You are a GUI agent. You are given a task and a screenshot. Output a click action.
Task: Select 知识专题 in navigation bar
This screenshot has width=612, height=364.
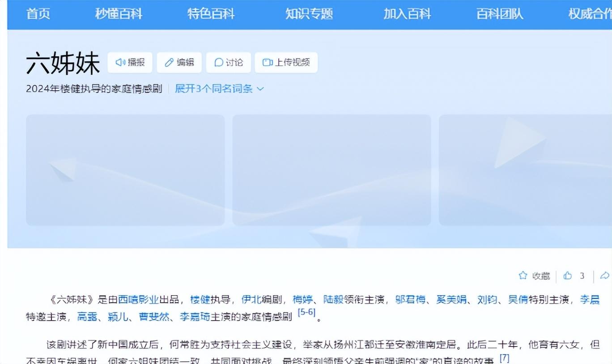point(309,14)
